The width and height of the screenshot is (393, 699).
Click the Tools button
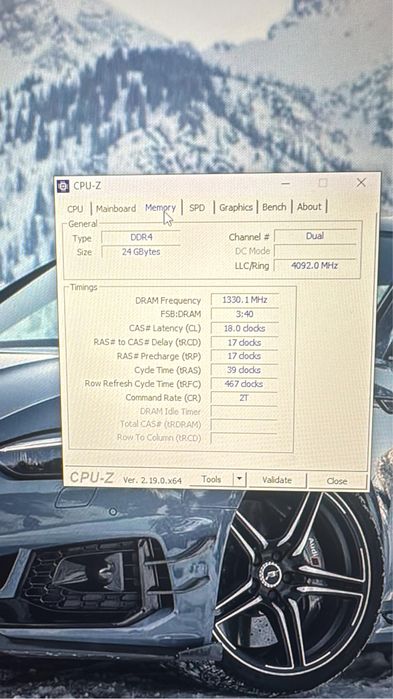(x=211, y=480)
